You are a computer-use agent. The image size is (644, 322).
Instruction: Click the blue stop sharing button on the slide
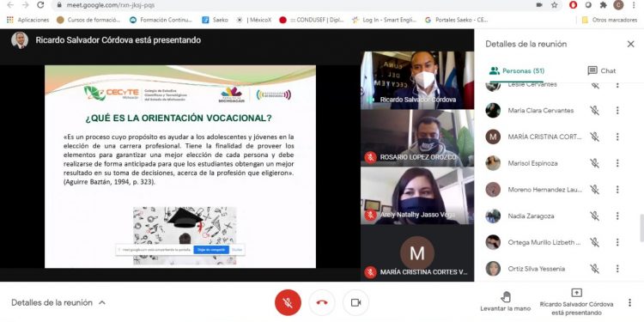tap(211, 250)
